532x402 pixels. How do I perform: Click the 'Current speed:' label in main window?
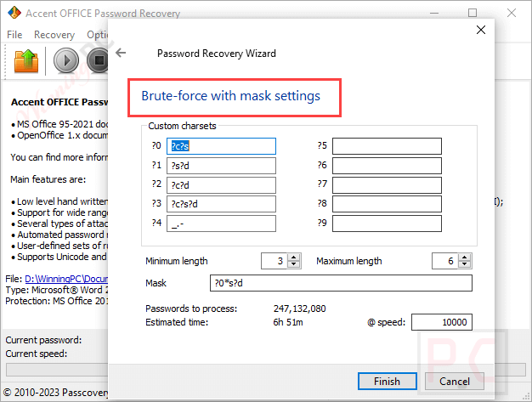pyautogui.click(x=37, y=354)
